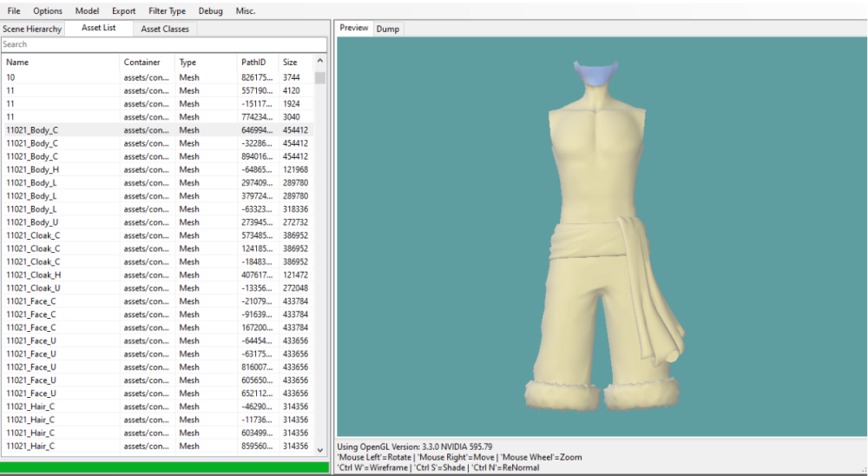This screenshot has height=476, width=868.
Task: Click the OpenGL version status text
Action: pyautogui.click(x=415, y=446)
